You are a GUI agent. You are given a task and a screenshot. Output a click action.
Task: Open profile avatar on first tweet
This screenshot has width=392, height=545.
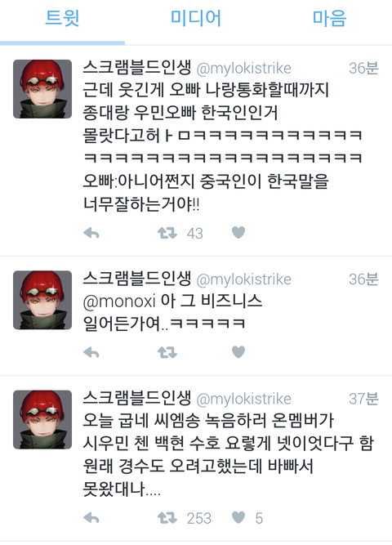click(42, 89)
